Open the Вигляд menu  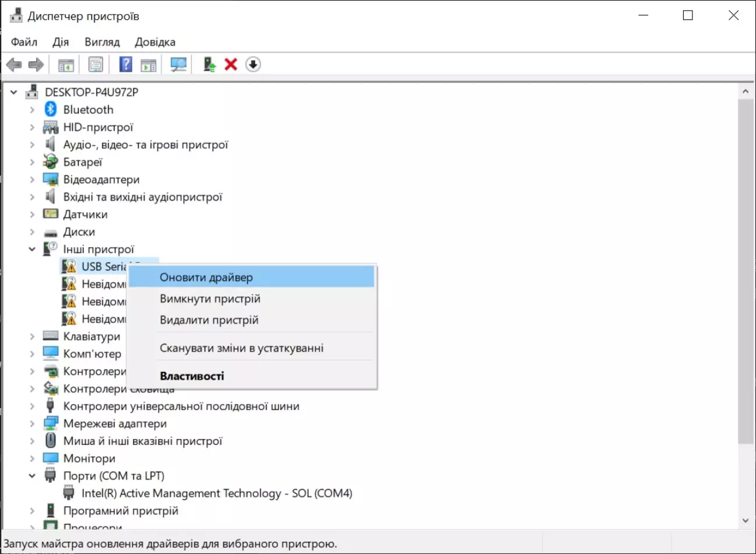[x=102, y=42]
